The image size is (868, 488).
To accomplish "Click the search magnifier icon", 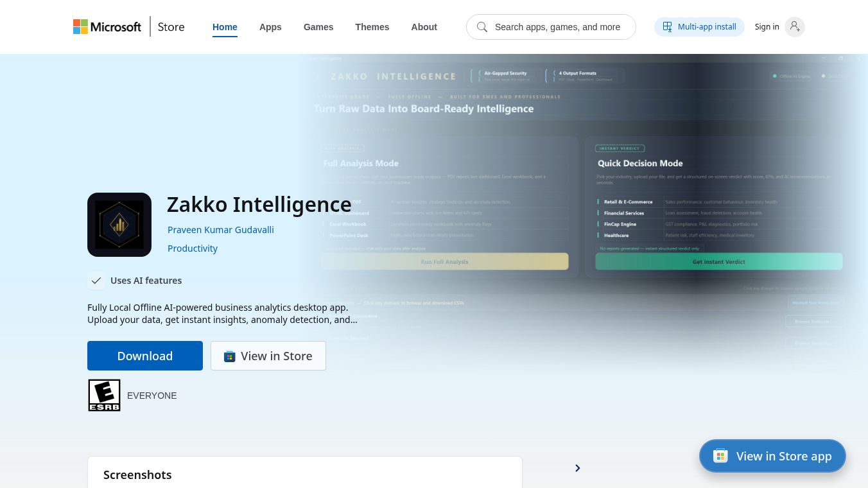I will tap(482, 27).
